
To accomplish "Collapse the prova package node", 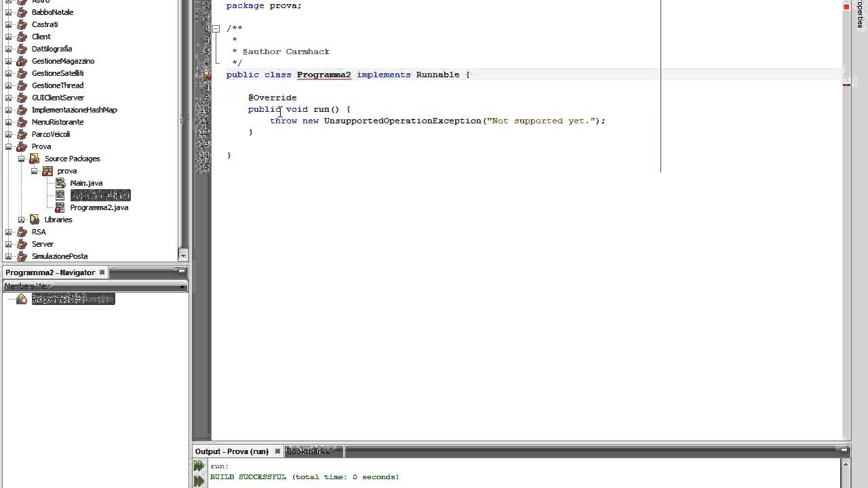I will click(35, 171).
